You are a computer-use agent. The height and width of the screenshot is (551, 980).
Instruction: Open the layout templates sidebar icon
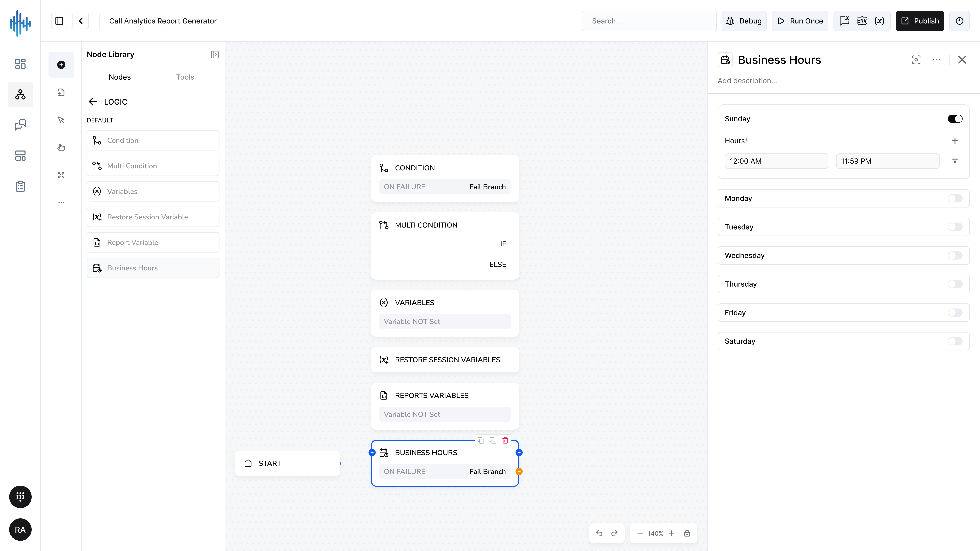click(x=20, y=156)
